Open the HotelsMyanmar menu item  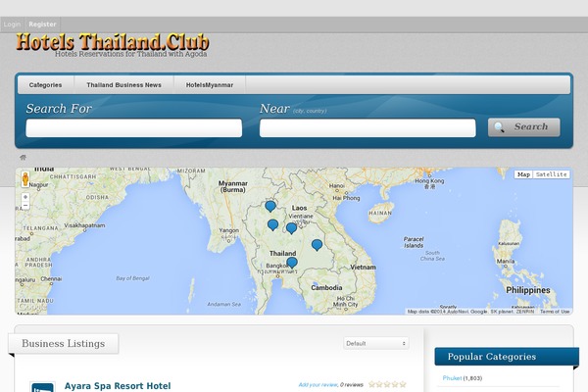click(x=210, y=85)
